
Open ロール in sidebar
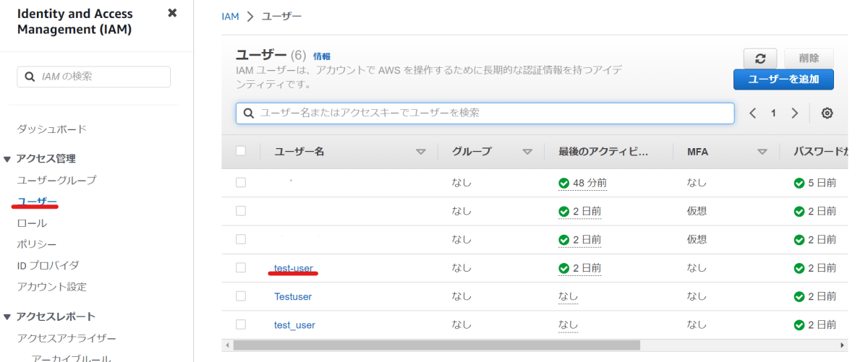coord(32,223)
